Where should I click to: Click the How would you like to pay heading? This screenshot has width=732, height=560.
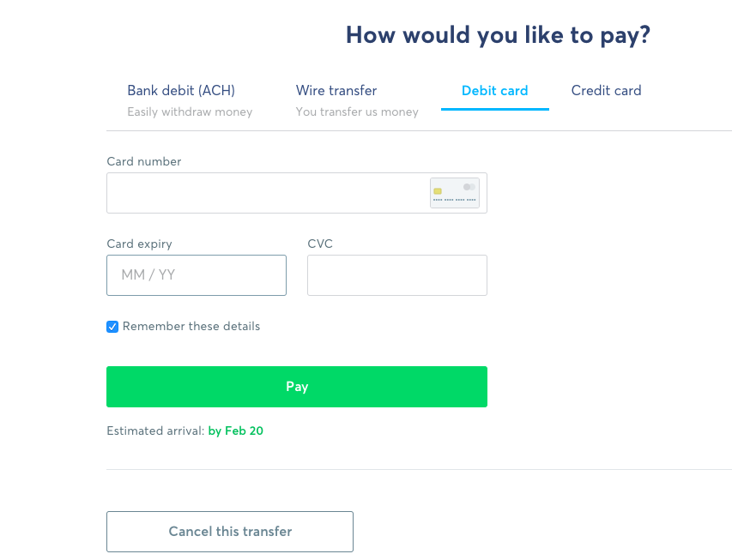(x=498, y=35)
